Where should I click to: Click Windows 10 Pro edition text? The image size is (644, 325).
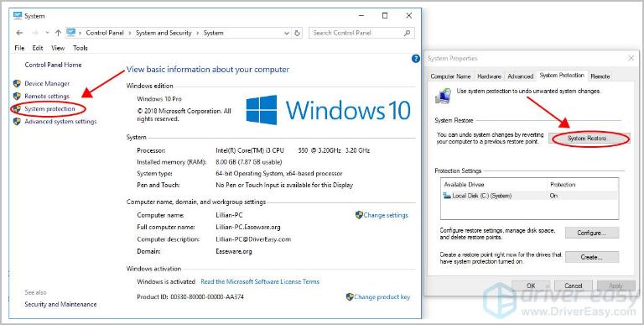[159, 99]
